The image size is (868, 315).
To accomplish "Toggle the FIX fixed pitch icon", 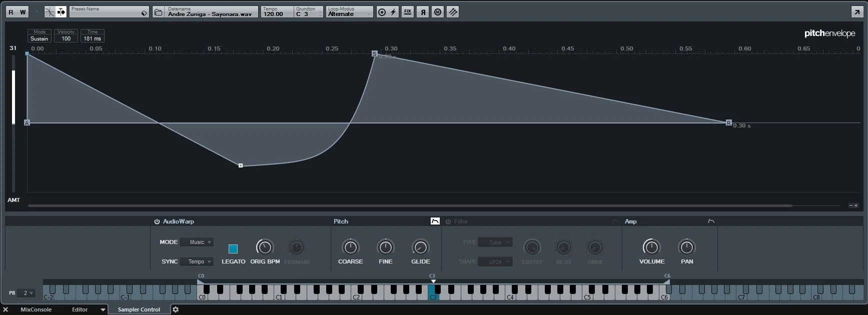I will (x=408, y=12).
